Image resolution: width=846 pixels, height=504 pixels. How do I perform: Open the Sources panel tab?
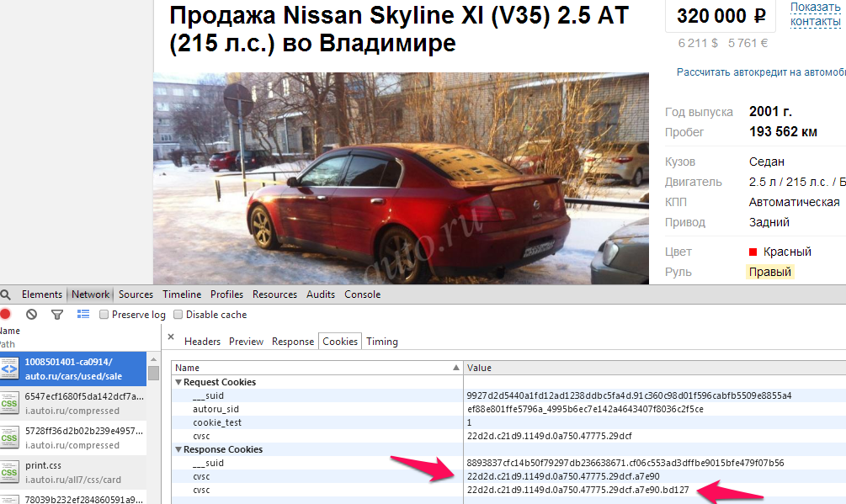pos(136,294)
